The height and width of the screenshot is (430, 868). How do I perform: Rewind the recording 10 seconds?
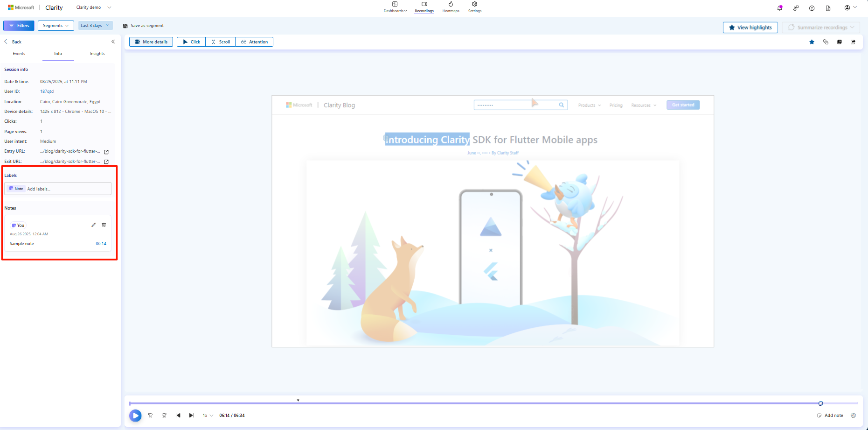coord(150,416)
